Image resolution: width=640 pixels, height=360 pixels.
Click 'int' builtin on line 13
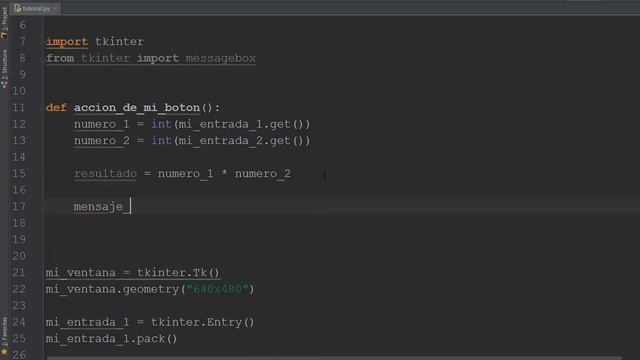(x=161, y=141)
